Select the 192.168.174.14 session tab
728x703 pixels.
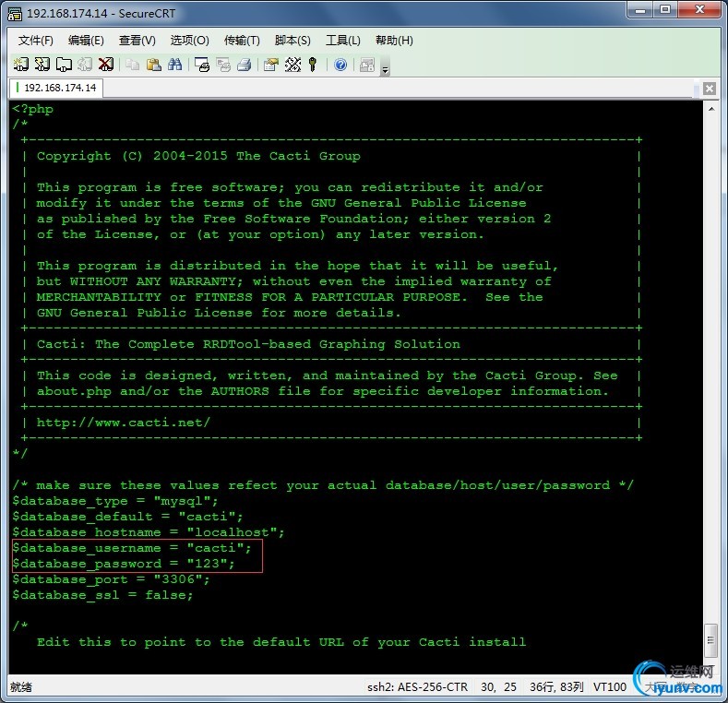point(56,88)
